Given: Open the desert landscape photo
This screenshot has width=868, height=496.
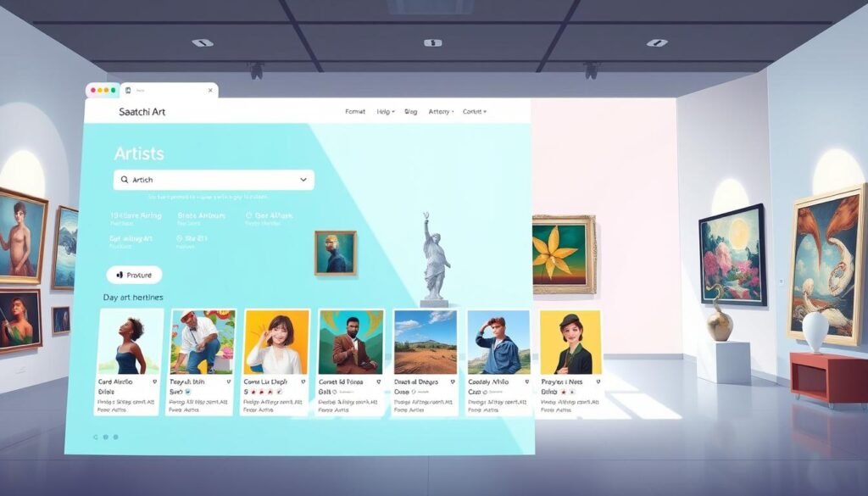Looking at the screenshot, I should (x=426, y=342).
